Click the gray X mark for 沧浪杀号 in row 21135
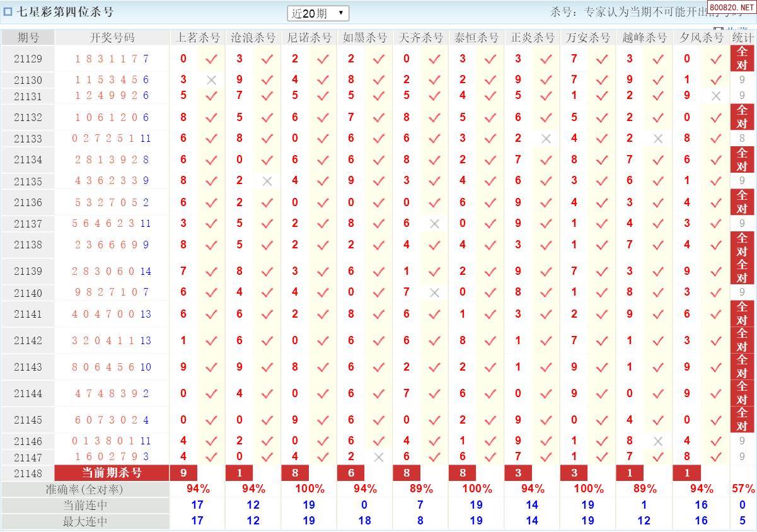 point(267,181)
